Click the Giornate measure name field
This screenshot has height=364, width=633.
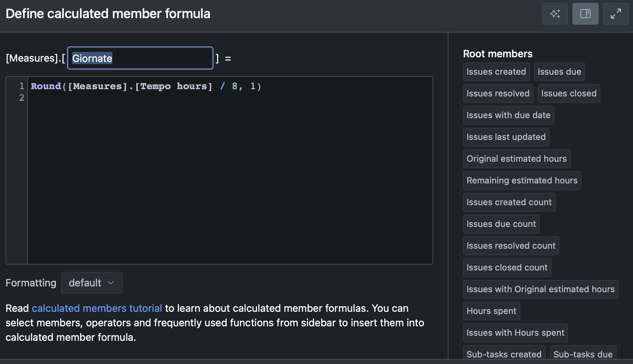(x=140, y=58)
